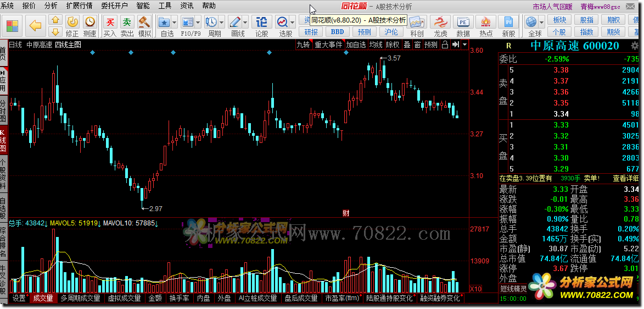Open the 智能 menu
Image resolution: width=644 pixels, height=309 pixels.
tap(143, 5)
